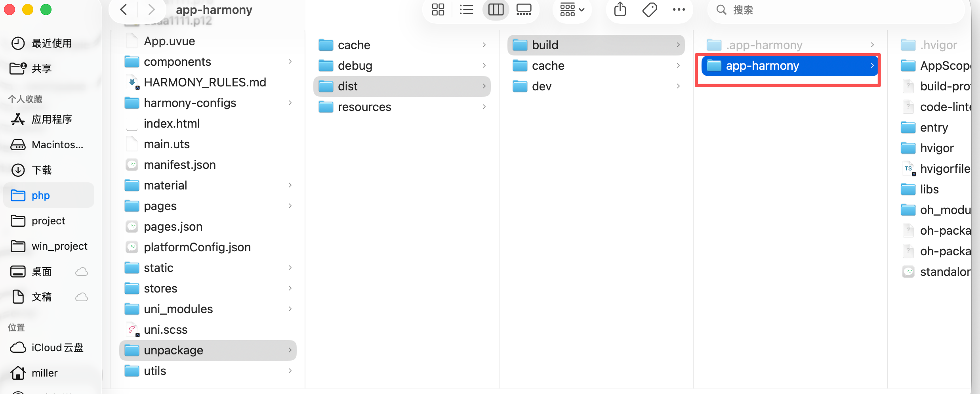Expand the harmony-configs folder chevron
Screen dimensions: 980x394
pos(290,103)
